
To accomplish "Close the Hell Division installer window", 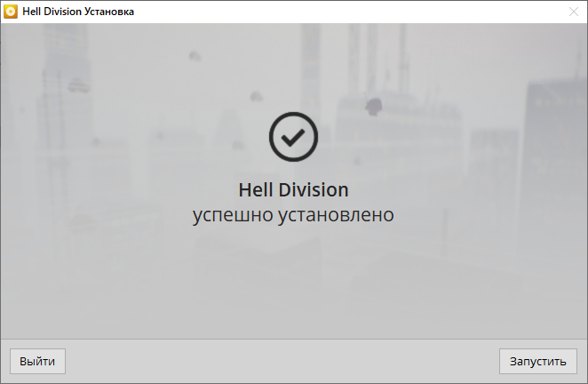I will pos(574,12).
